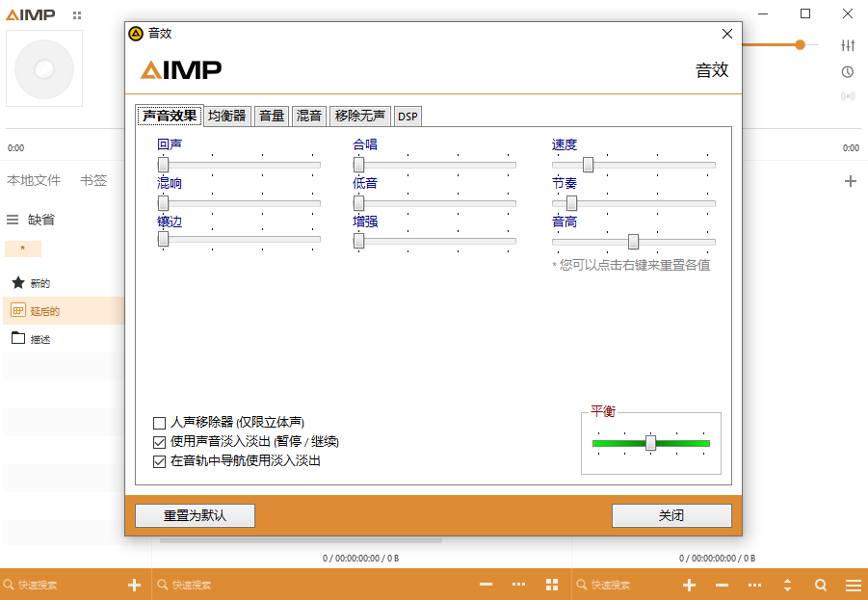Switch to the 声音效果 tab
Viewport: 868px width, 600px height.
[x=170, y=116]
